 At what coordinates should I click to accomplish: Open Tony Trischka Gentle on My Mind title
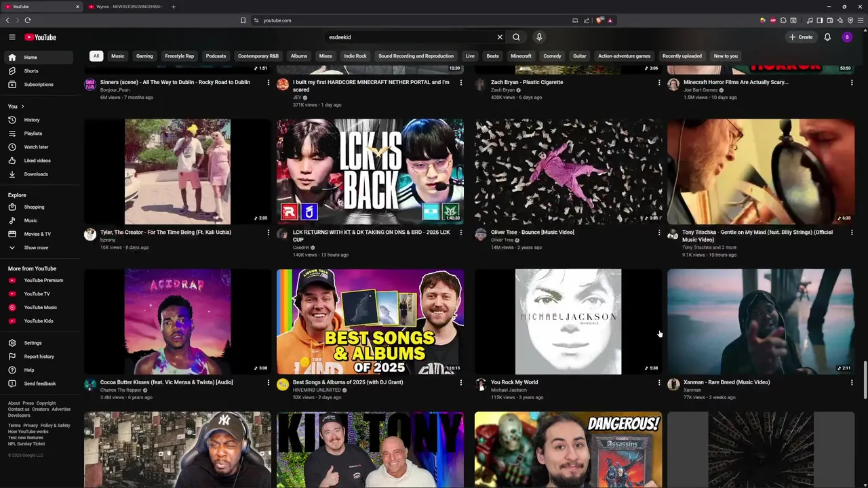(757, 236)
